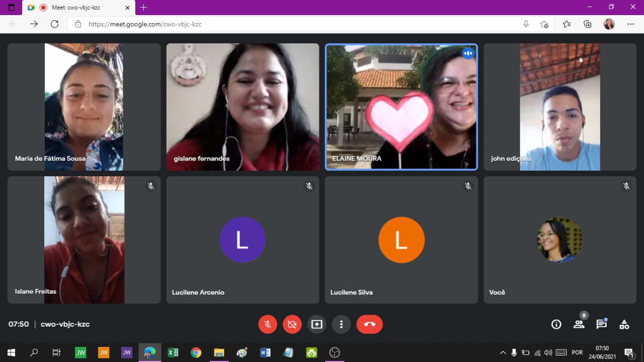Open the green JW app in taskbar
The image size is (644, 362).
pos(80,352)
